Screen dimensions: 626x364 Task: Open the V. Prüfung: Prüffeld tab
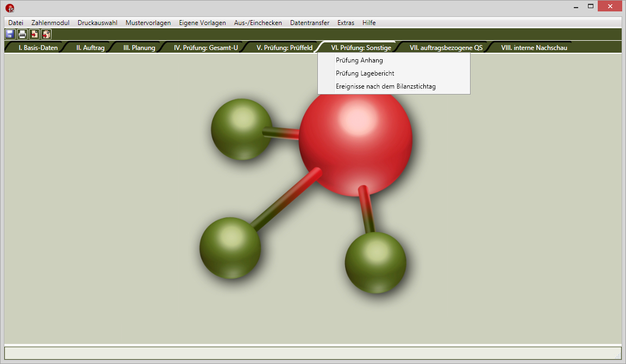click(284, 48)
